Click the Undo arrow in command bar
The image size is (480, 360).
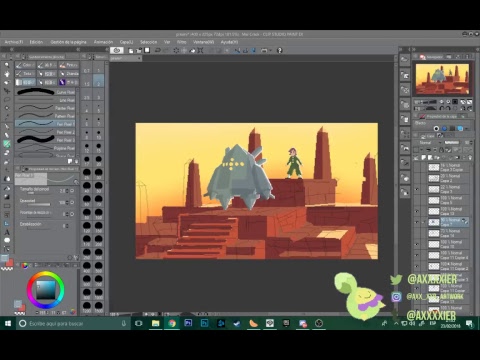pos(158,50)
